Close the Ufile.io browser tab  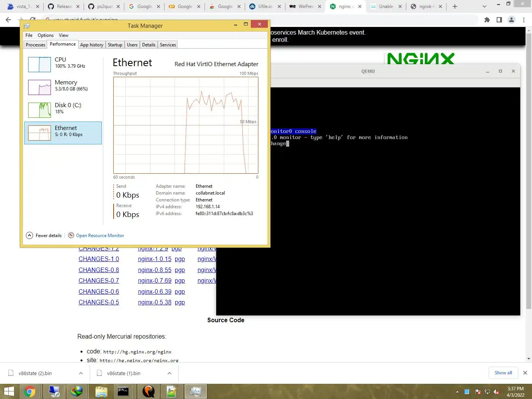tap(279, 6)
